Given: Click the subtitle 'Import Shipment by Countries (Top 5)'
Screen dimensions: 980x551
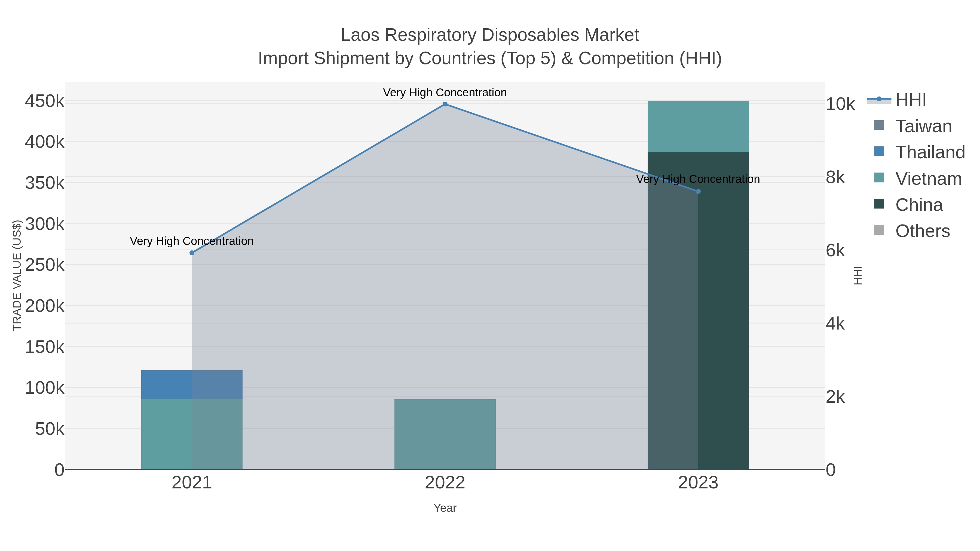Looking at the screenshot, I should [x=407, y=59].
